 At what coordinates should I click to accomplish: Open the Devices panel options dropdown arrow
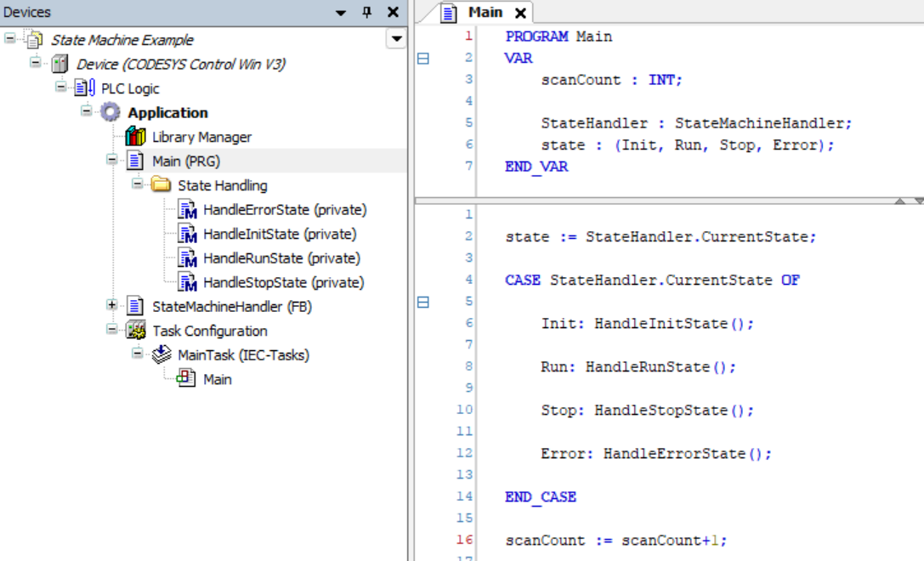pos(341,13)
